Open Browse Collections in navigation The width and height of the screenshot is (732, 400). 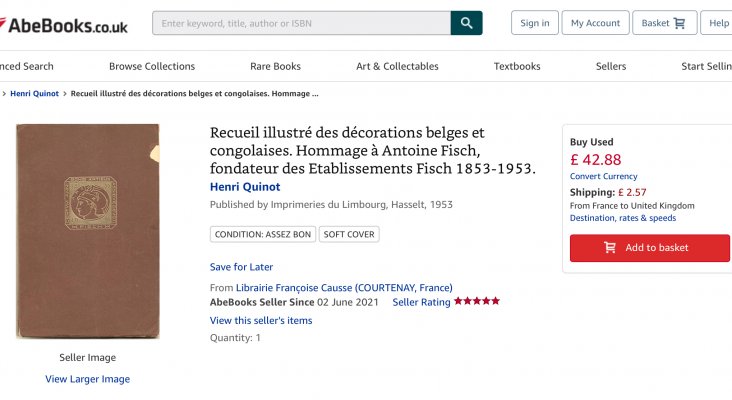152,66
